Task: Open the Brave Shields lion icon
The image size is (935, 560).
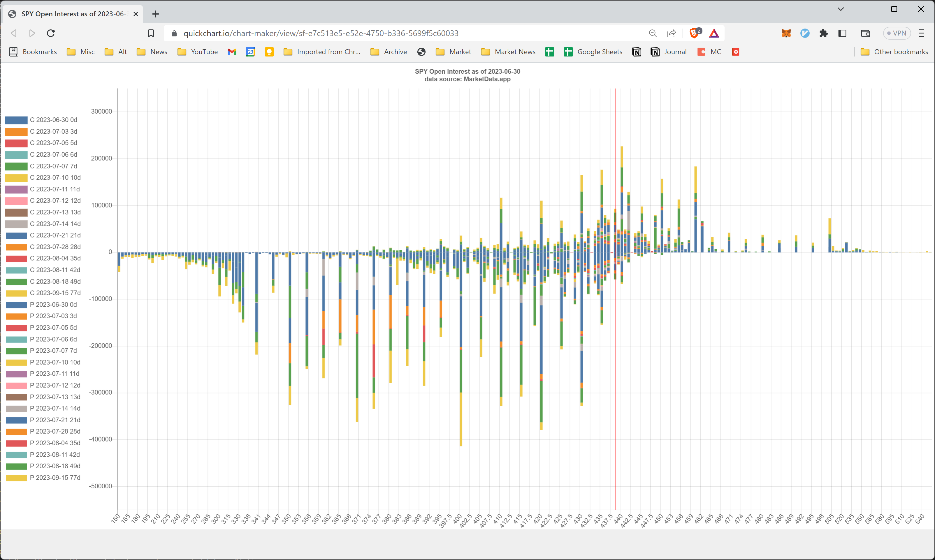Action: (694, 33)
